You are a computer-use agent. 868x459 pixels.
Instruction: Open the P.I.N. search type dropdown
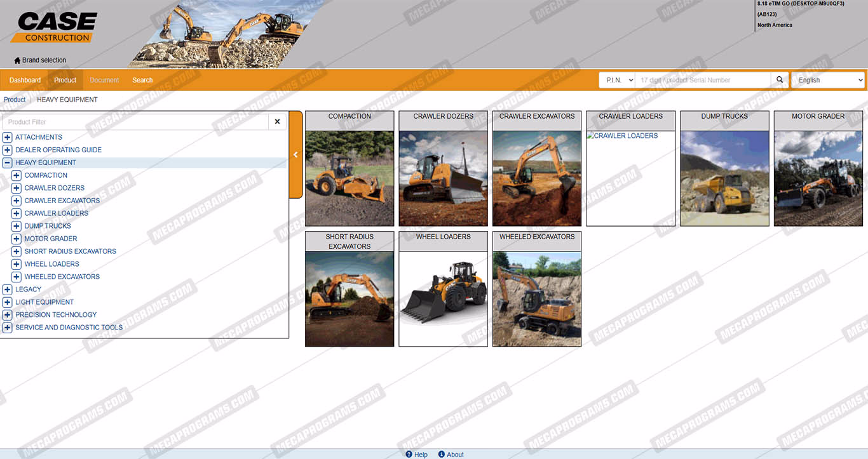point(617,80)
